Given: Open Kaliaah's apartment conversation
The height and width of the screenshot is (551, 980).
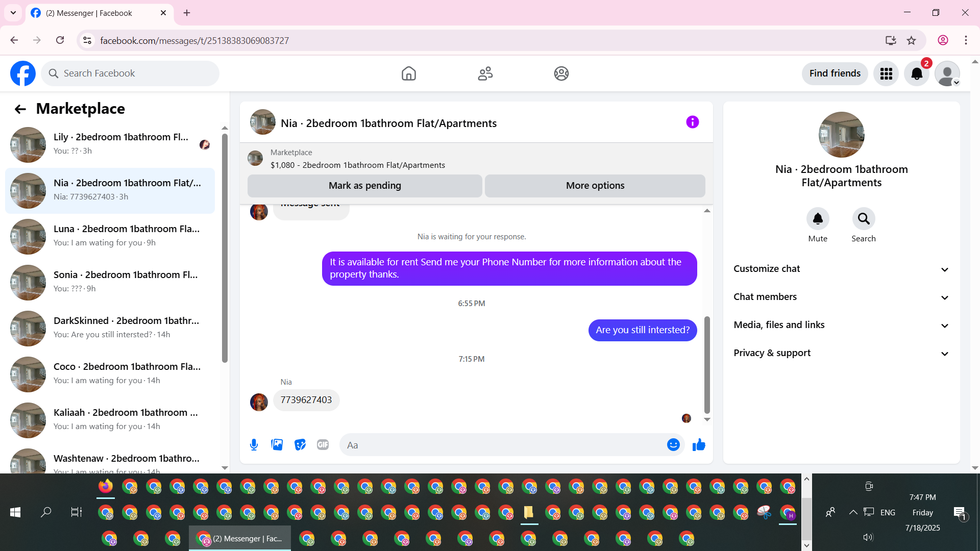Looking at the screenshot, I should pyautogui.click(x=110, y=420).
